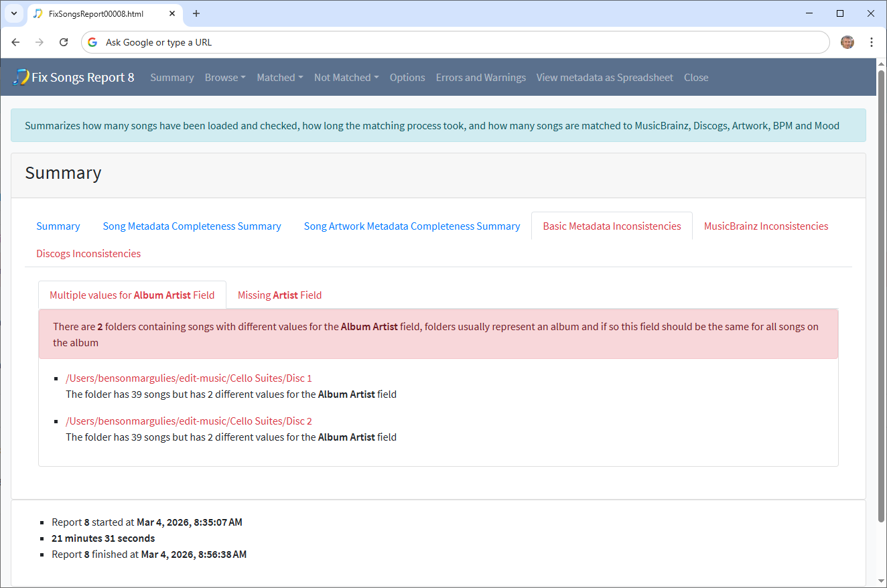Image resolution: width=887 pixels, height=588 pixels.
Task: Select the Missing Artist Field tab
Action: coord(279,295)
